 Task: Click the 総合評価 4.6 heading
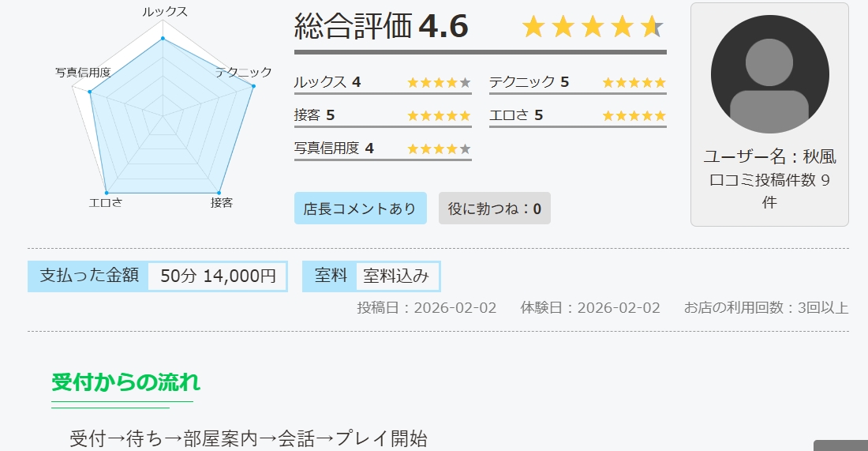381,27
